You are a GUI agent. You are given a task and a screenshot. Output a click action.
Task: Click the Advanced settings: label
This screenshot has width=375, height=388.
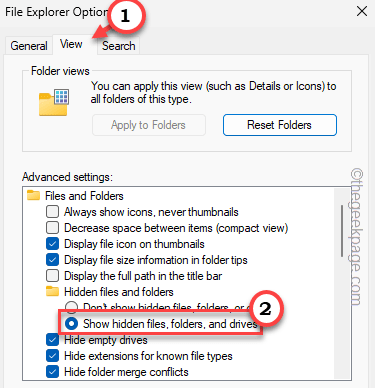[x=67, y=177]
